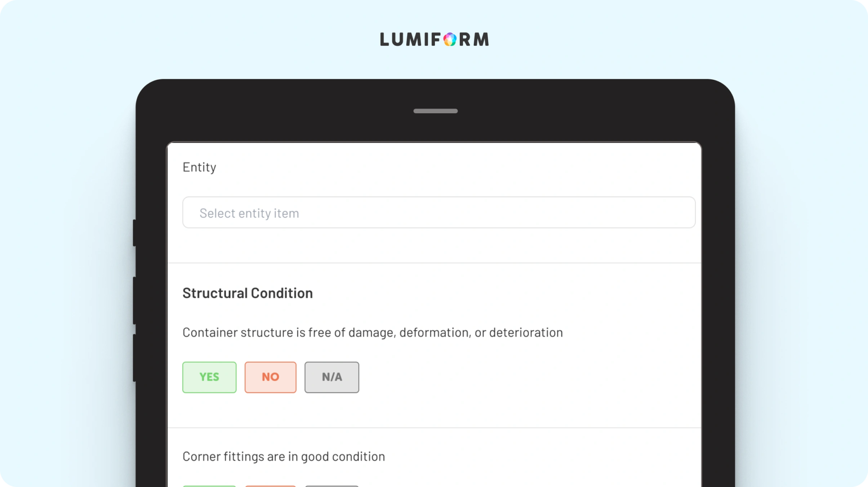Click the Entity field label
Viewport: 868px width, 487px height.
199,167
